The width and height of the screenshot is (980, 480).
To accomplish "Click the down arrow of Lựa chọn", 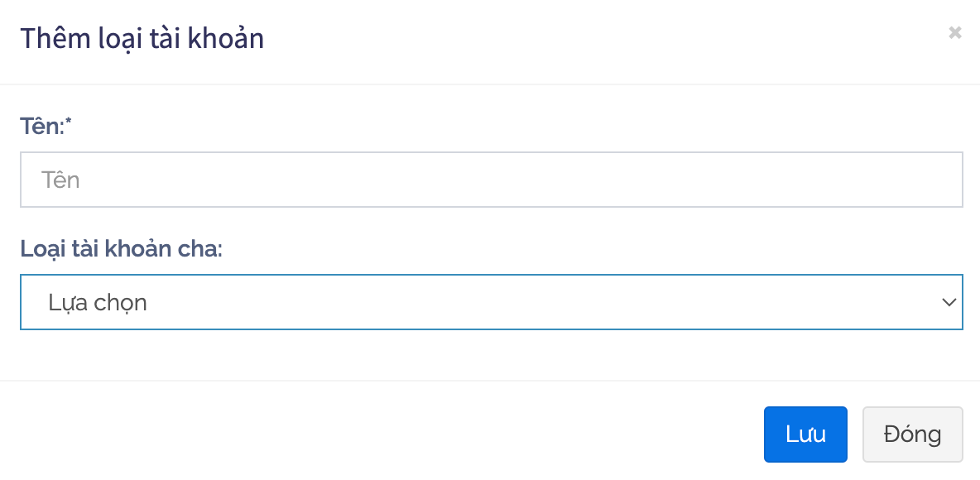I will pyautogui.click(x=949, y=302).
